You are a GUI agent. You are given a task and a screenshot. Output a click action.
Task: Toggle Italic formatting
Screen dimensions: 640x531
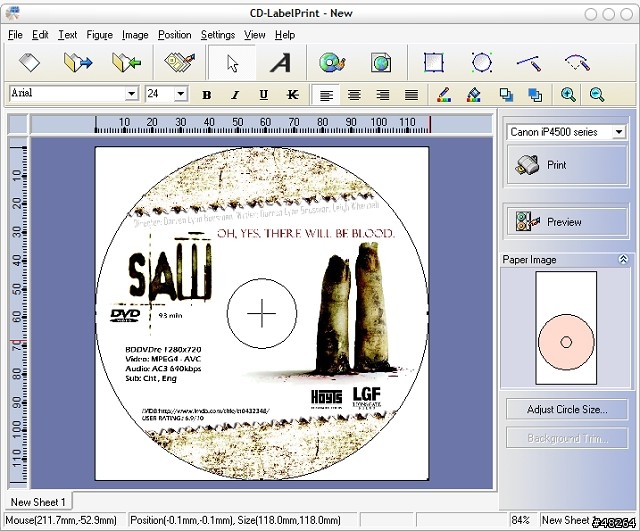point(235,95)
